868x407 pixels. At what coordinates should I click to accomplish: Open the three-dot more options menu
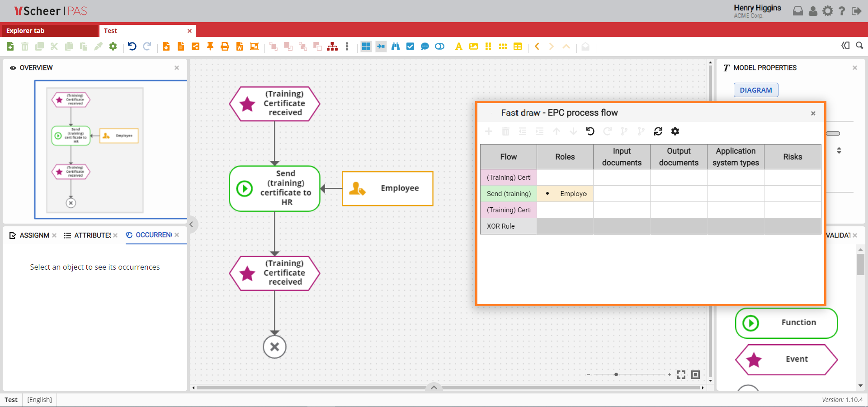tap(347, 47)
